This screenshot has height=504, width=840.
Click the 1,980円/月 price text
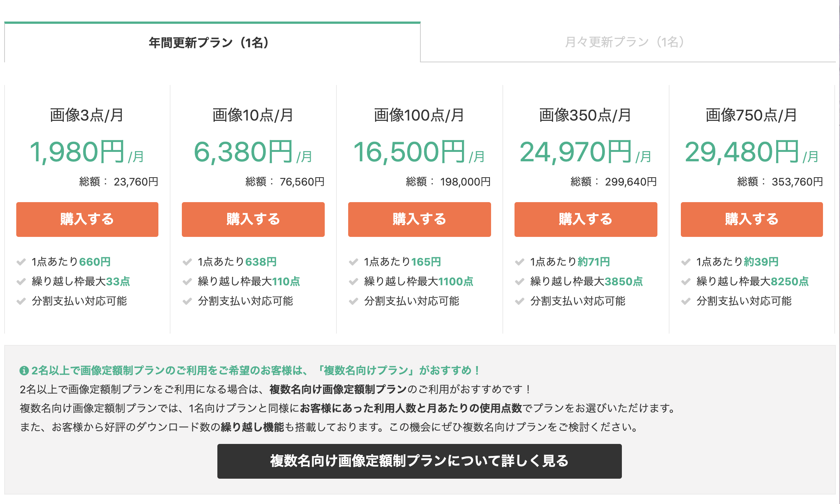[87, 152]
